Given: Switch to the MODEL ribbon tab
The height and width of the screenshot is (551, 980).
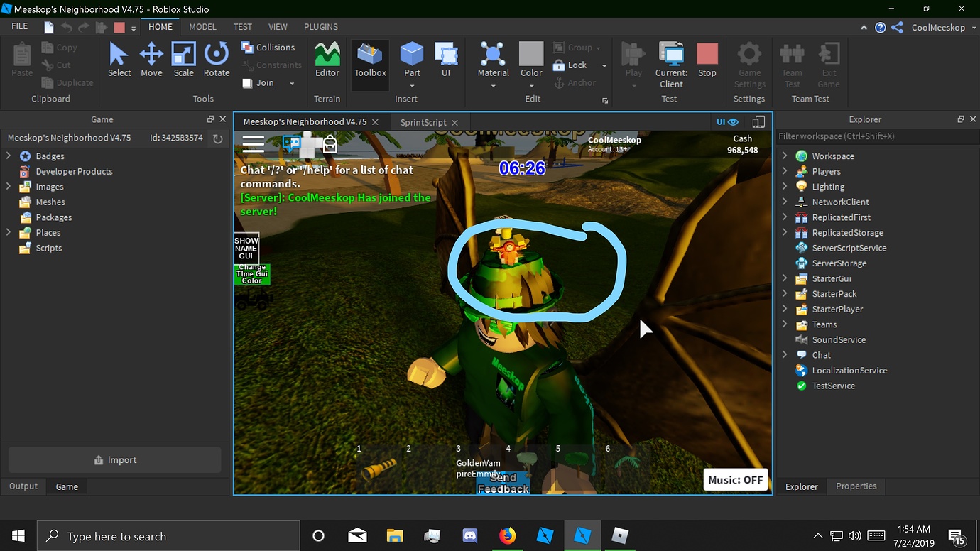Looking at the screenshot, I should [x=202, y=26].
